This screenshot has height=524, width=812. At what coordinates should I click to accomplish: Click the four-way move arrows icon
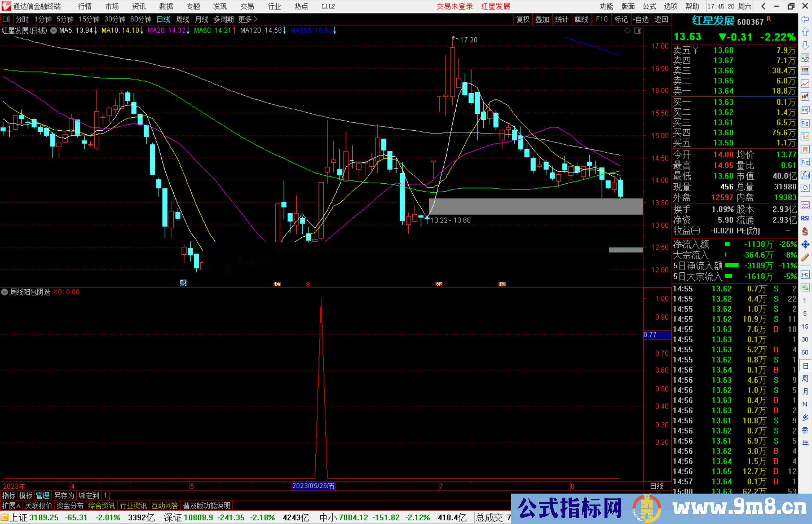(x=805, y=245)
